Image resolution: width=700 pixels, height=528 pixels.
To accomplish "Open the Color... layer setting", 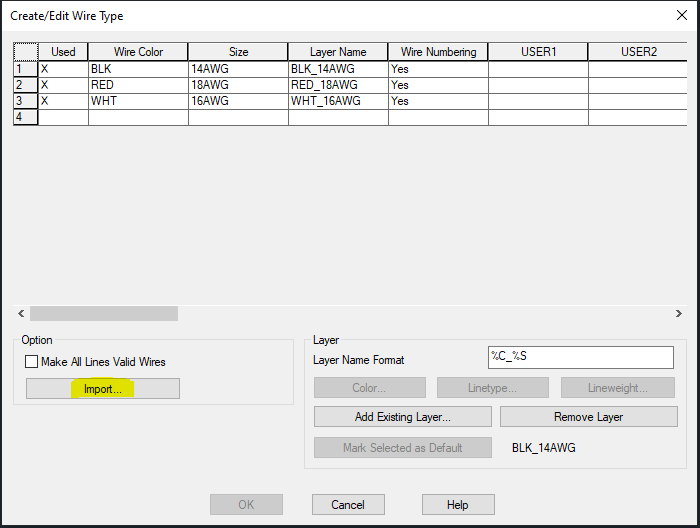I will 370,387.
